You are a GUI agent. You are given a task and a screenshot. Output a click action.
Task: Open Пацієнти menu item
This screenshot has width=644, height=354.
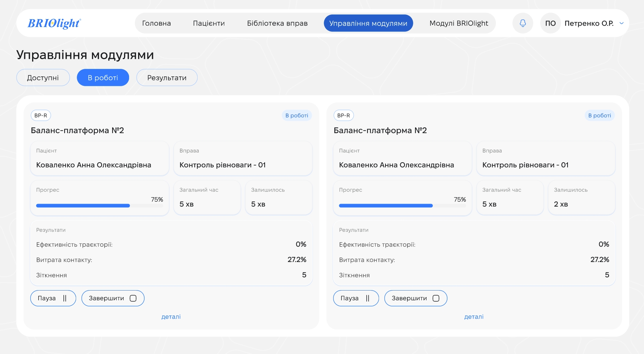[209, 23]
